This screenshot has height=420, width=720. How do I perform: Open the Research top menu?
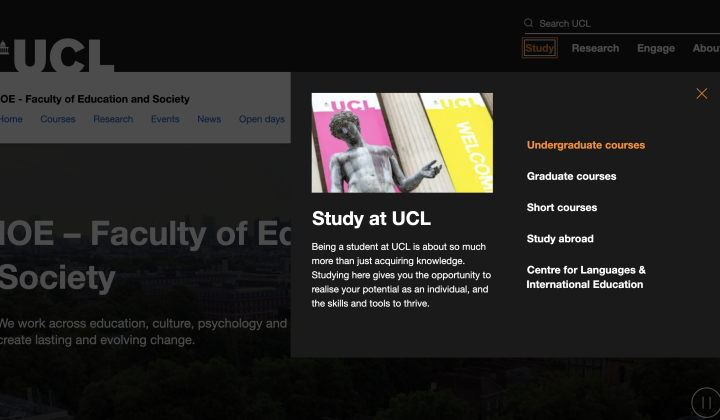point(595,48)
